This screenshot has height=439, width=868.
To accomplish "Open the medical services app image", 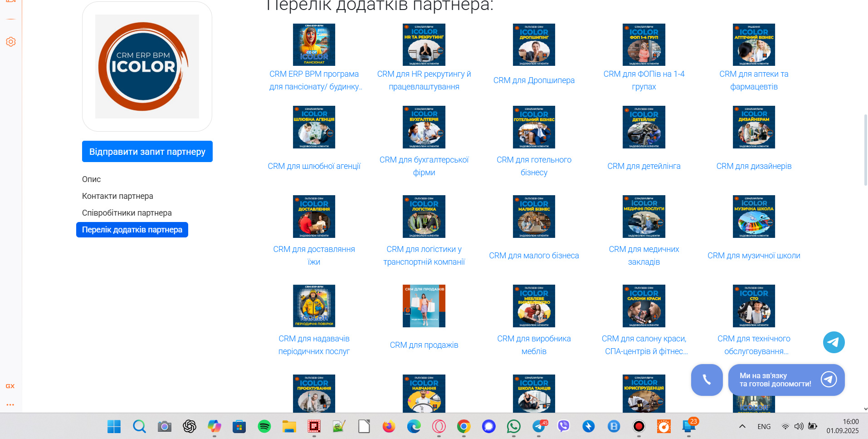I will click(x=644, y=217).
